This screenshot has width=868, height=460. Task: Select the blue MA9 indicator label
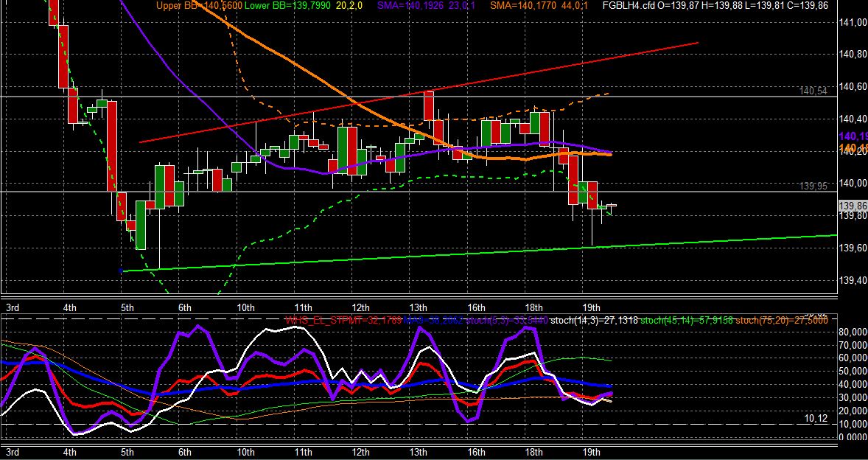pyautogui.click(x=432, y=320)
